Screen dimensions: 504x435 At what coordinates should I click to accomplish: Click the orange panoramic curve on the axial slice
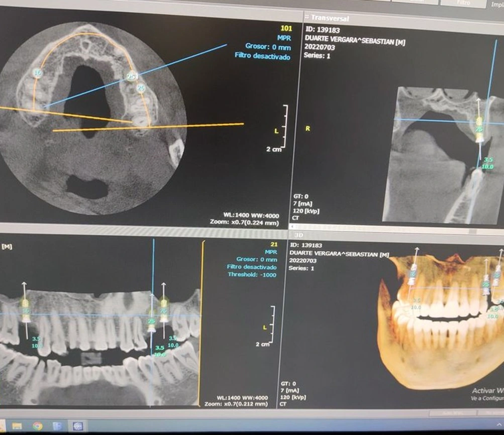tap(85, 34)
